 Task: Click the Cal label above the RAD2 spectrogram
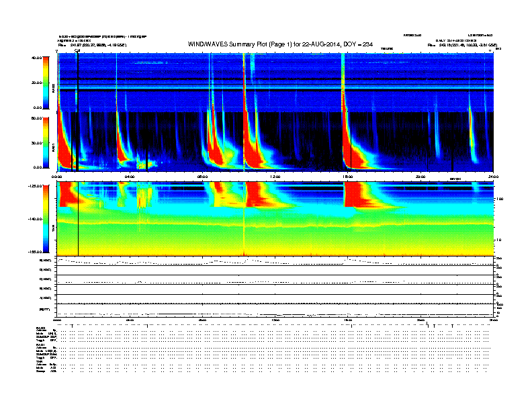click(77, 50)
